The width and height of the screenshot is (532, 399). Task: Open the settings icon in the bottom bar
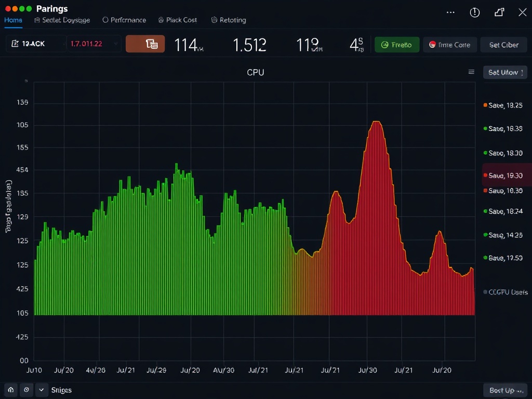(x=25, y=390)
